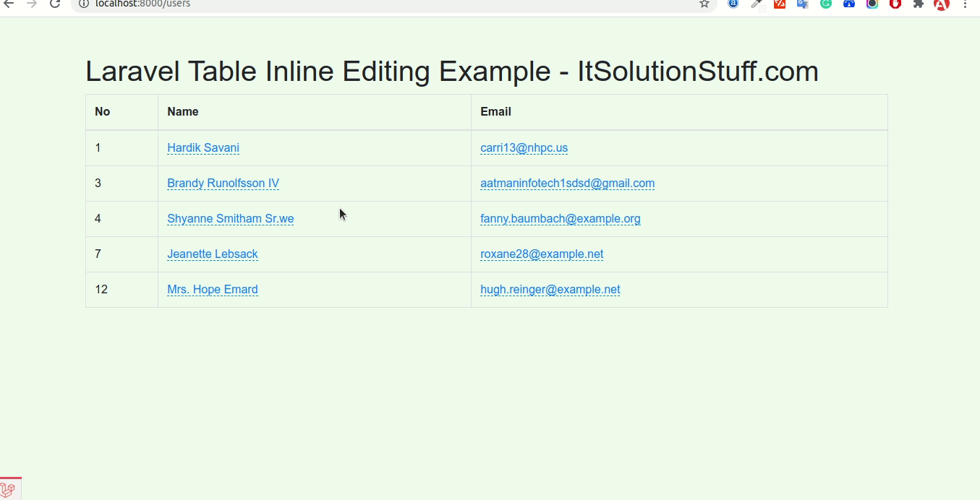The height and width of the screenshot is (500, 980).
Task: Edit the name Jeanette Lebsack
Action: 213,254
